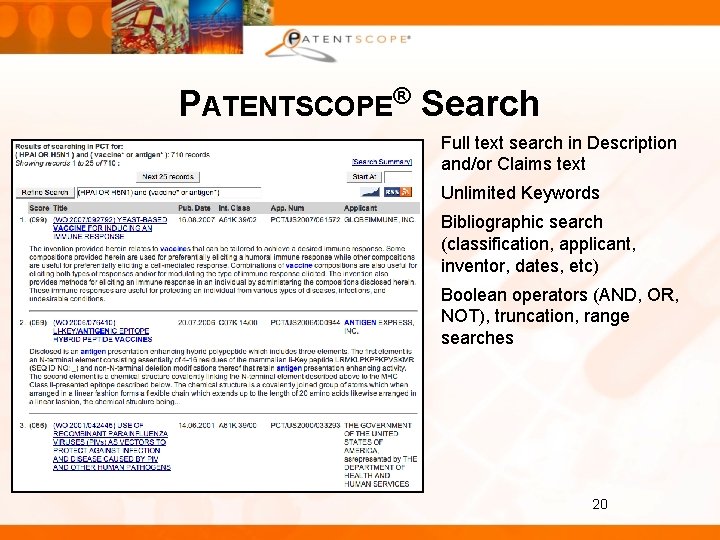Select class C07K 14/00 cell
720x540 pixels.
point(238,323)
